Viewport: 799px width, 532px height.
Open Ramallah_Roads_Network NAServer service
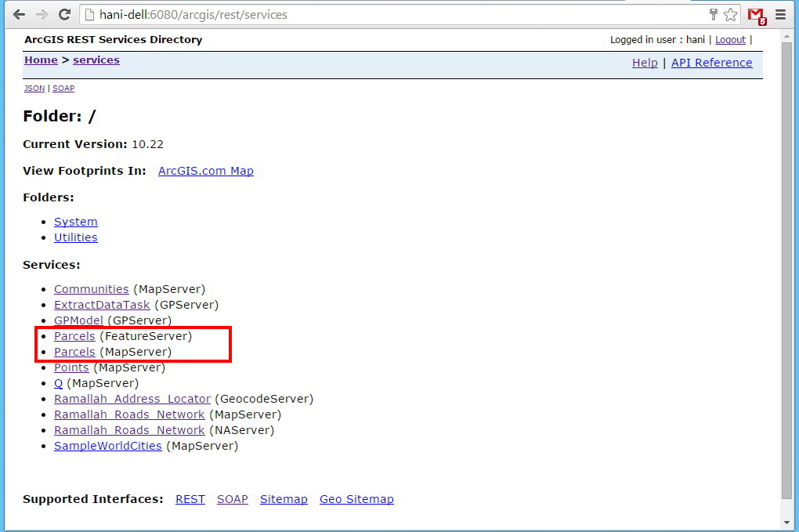click(129, 430)
